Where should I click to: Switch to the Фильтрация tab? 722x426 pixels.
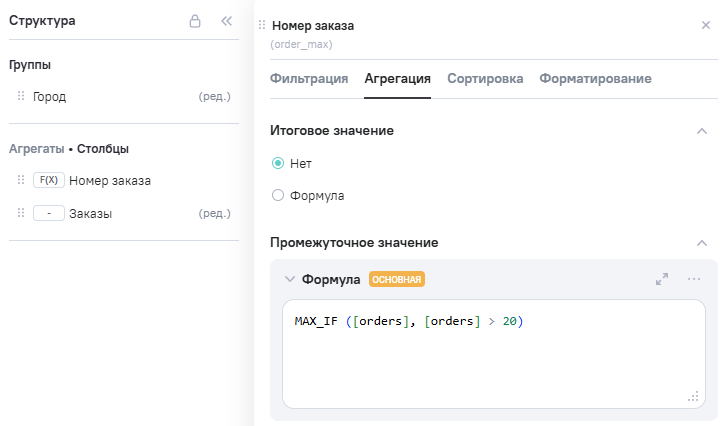pyautogui.click(x=309, y=78)
